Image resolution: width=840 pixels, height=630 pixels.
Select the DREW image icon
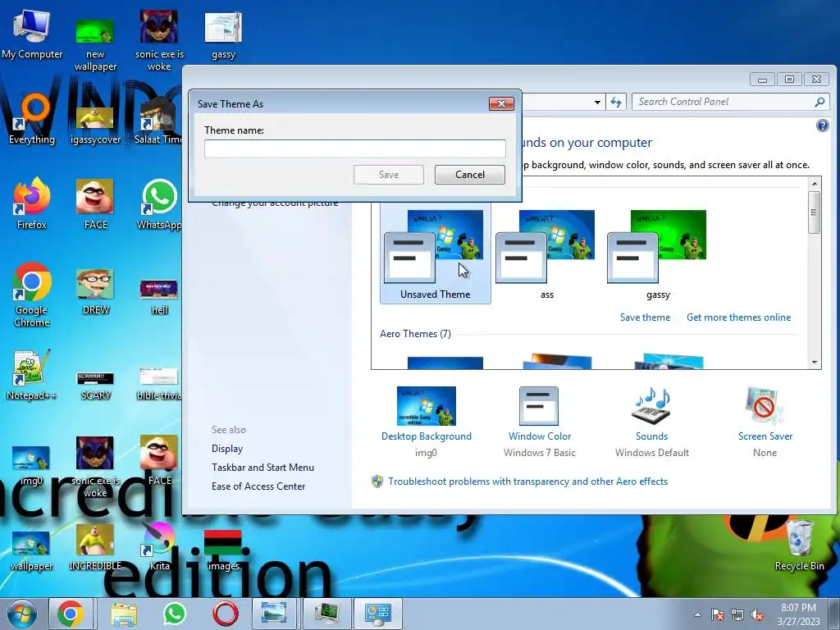point(95,292)
